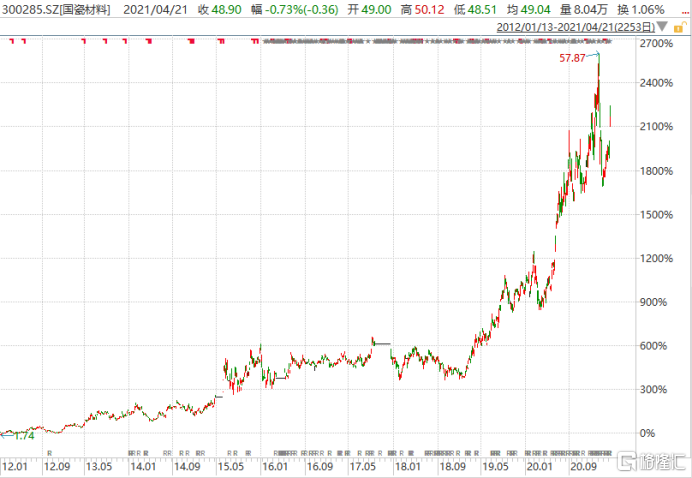The image size is (692, 478).
Task: Click the 1200% y-axis label
Action: click(656, 258)
